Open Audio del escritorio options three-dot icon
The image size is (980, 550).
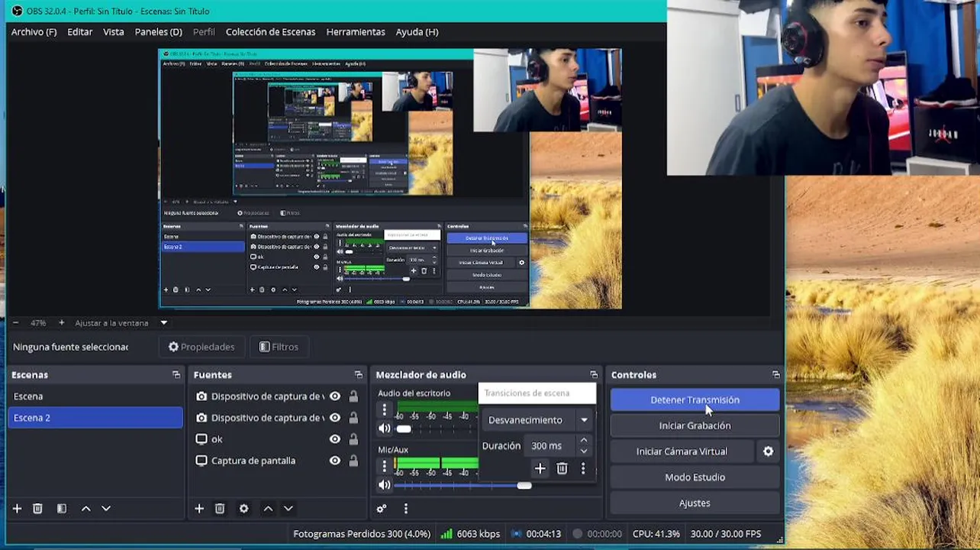[x=384, y=410]
